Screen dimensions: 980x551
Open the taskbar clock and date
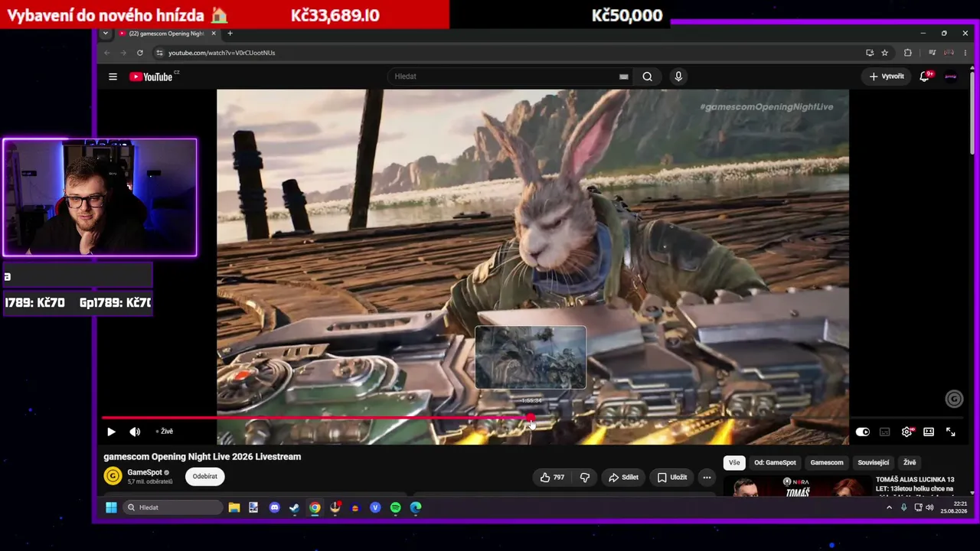pos(954,507)
